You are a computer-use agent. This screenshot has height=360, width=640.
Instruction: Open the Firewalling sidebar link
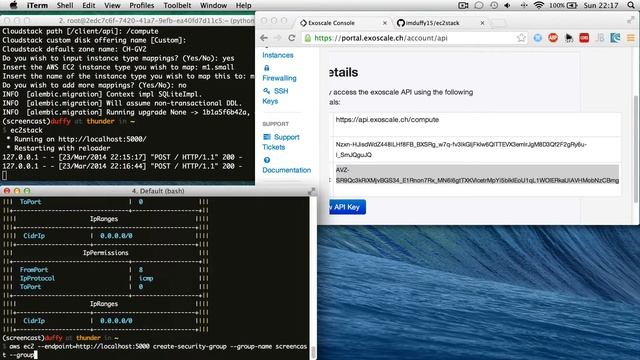pos(279,78)
